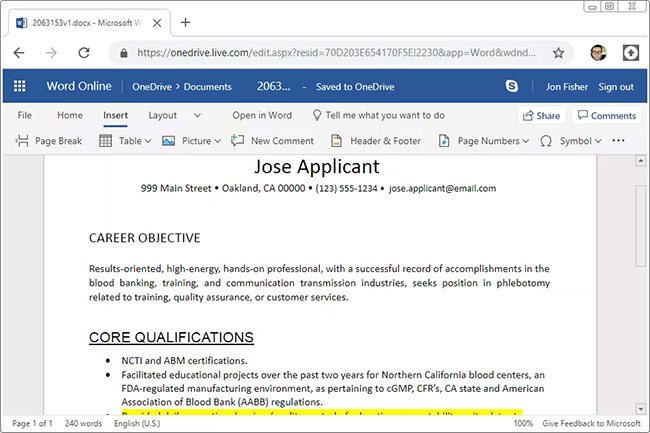Viewport: 650px width, 433px height.
Task: Click English (U.S.) language status
Action: coord(137,423)
